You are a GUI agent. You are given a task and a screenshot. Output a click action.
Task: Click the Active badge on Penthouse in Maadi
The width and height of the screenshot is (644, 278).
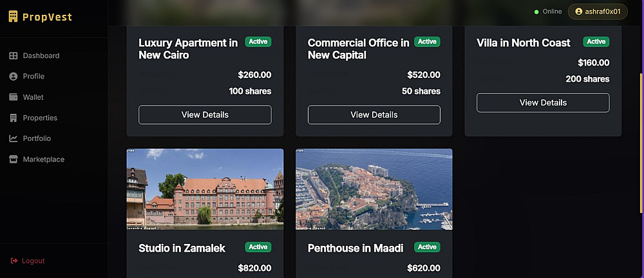point(427,247)
